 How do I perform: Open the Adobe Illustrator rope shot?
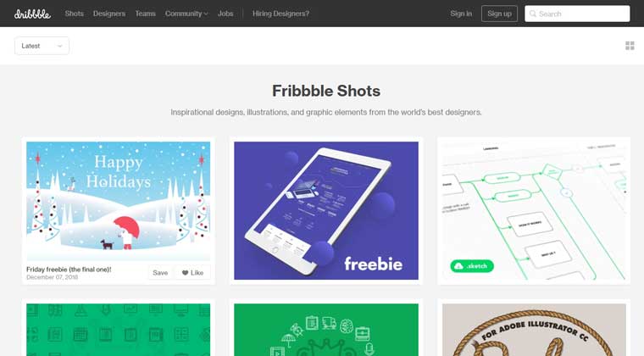pos(534,330)
